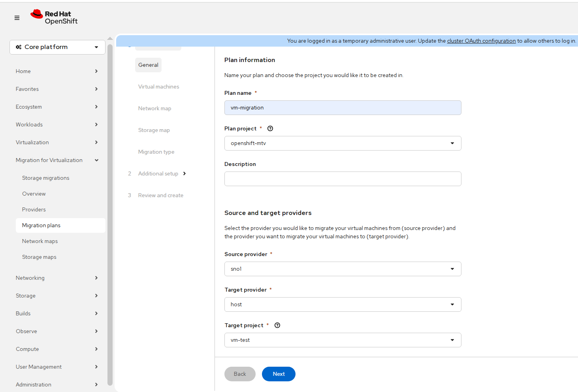Open the Target project dropdown
The height and width of the screenshot is (392, 578).
[343, 340]
